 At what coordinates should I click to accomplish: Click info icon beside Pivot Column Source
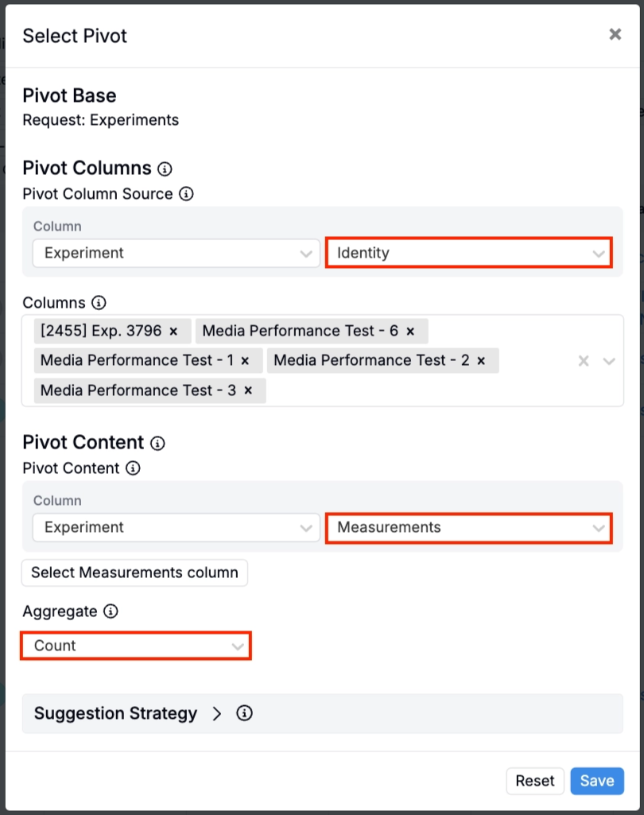pos(186,193)
